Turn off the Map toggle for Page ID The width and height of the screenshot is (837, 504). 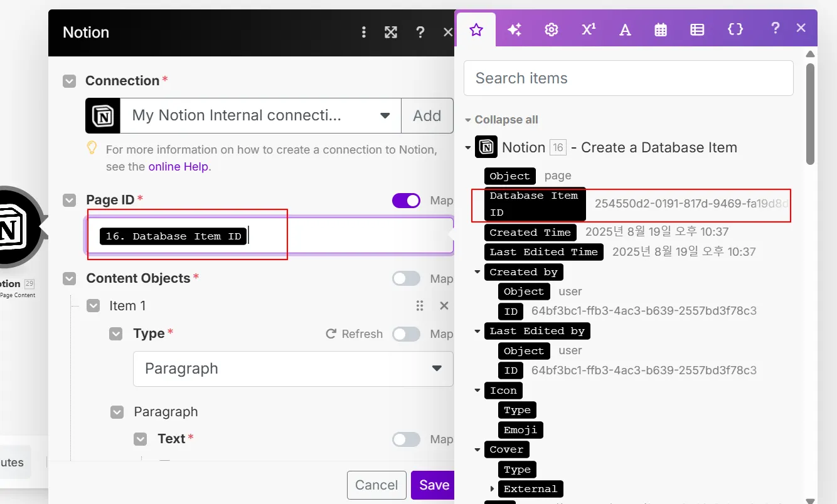point(407,201)
